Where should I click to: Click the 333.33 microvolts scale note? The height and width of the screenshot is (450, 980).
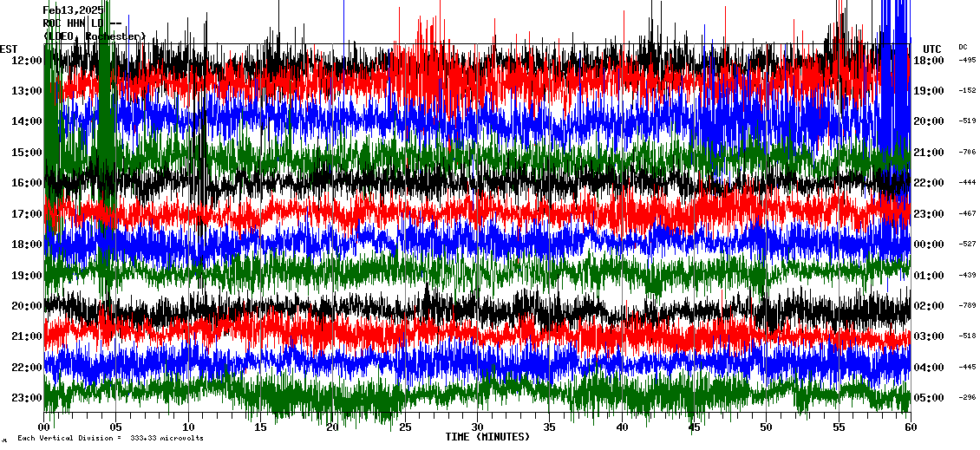pyautogui.click(x=110, y=438)
